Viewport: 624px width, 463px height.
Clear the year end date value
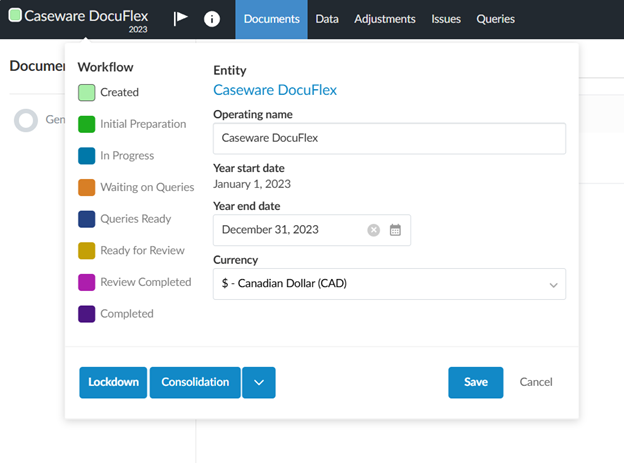tap(373, 230)
